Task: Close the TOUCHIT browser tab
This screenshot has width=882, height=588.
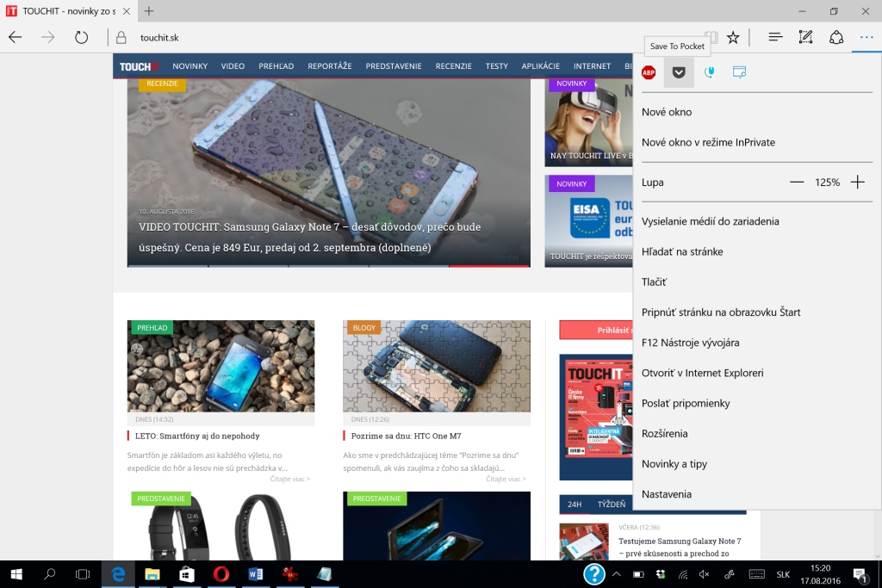Action: (x=127, y=10)
